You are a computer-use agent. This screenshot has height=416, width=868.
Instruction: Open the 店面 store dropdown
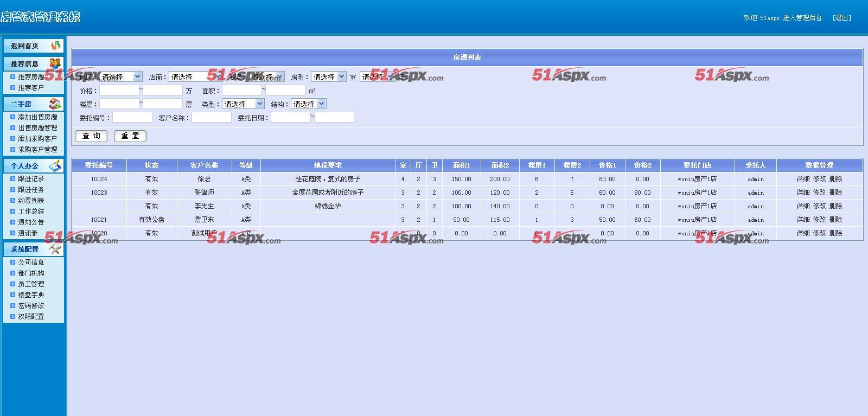[x=195, y=77]
